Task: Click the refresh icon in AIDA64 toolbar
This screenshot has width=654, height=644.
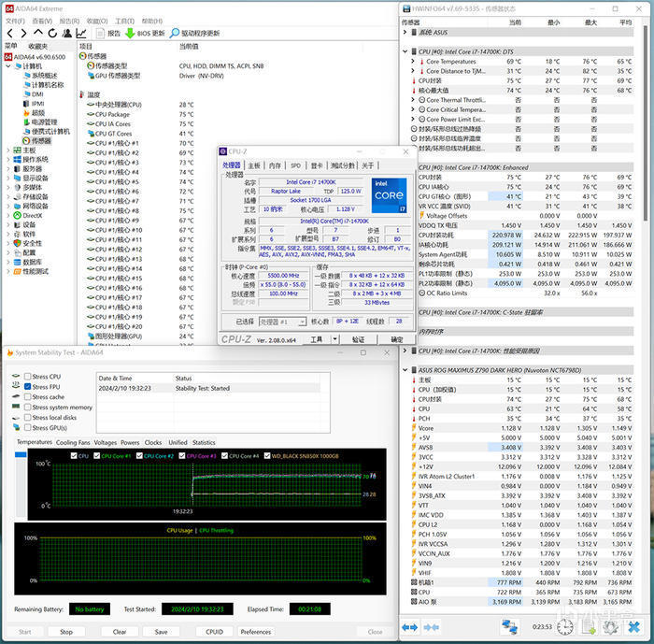Action: pyautogui.click(x=50, y=33)
